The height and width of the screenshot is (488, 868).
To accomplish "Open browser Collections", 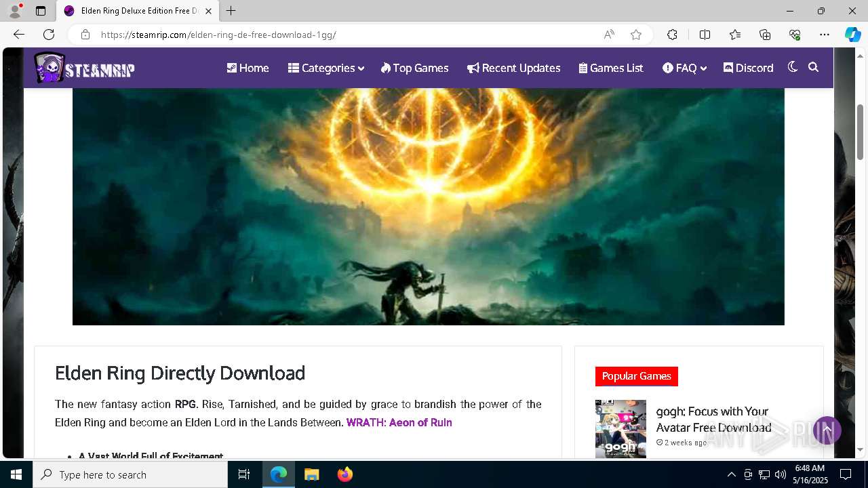I will (765, 35).
